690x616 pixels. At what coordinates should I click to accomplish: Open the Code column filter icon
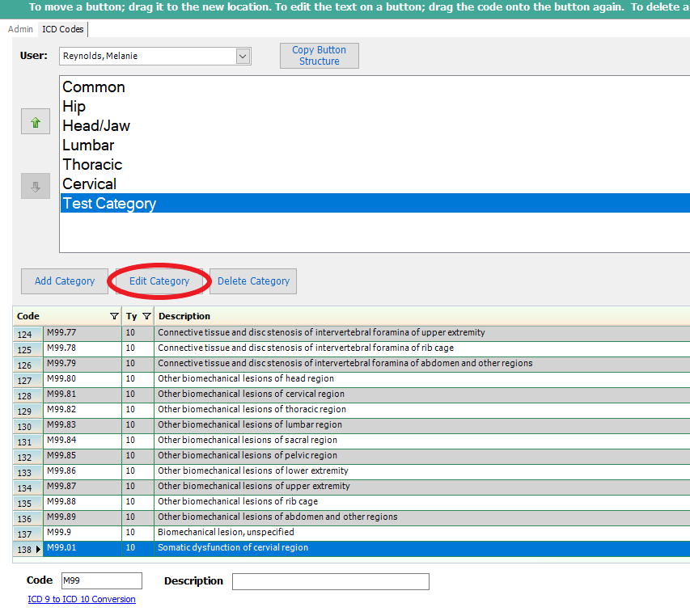click(114, 316)
